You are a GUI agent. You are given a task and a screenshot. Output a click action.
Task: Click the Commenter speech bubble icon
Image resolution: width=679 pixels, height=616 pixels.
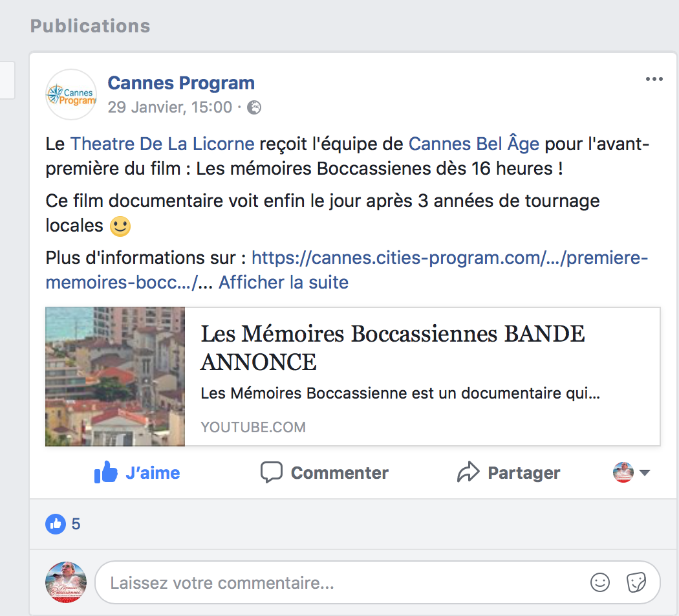click(x=272, y=472)
